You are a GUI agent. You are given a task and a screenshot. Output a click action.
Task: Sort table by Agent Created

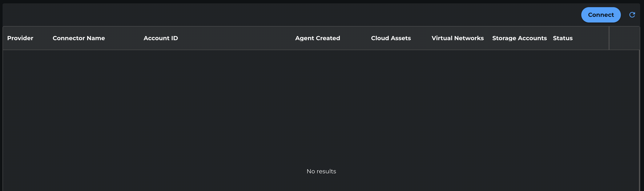pos(318,38)
